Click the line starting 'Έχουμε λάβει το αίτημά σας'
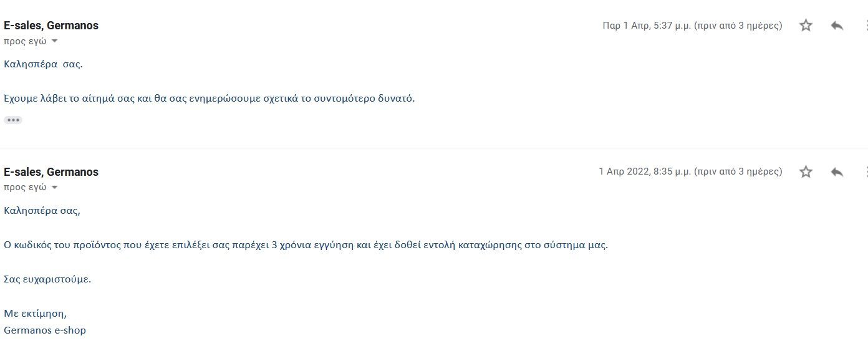This screenshot has height=361, width=868. [x=209, y=99]
